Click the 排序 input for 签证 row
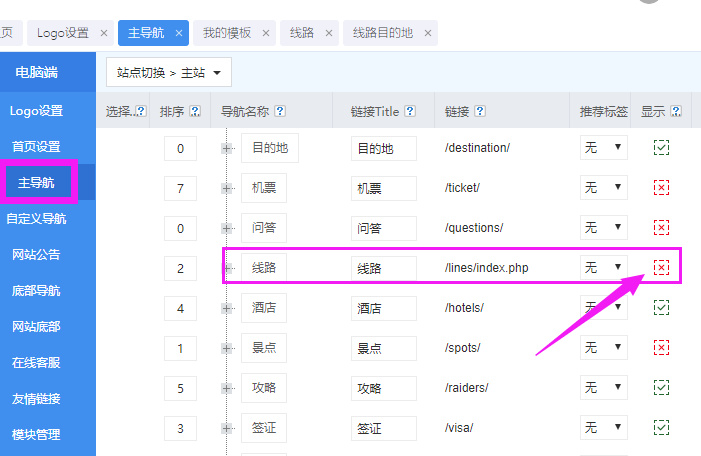 click(180, 428)
